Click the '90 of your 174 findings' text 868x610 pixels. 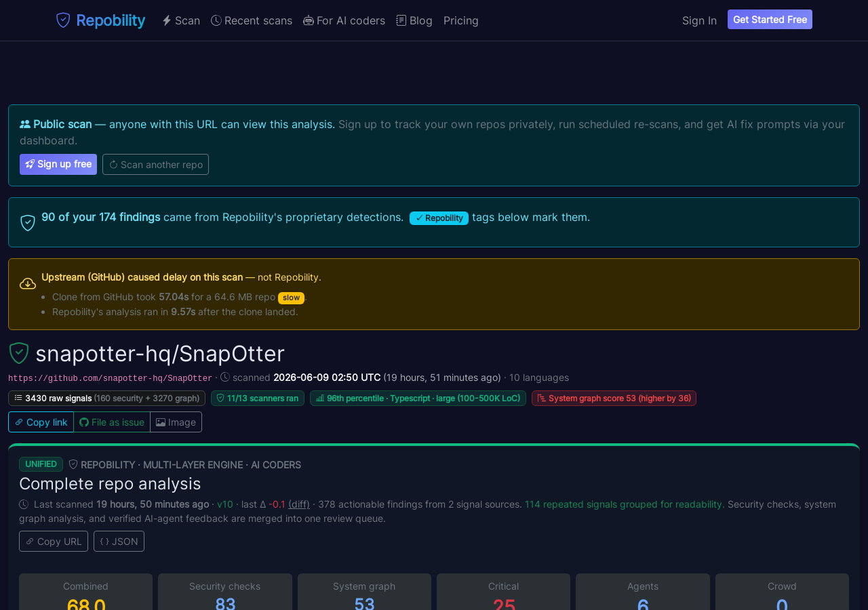[101, 217]
